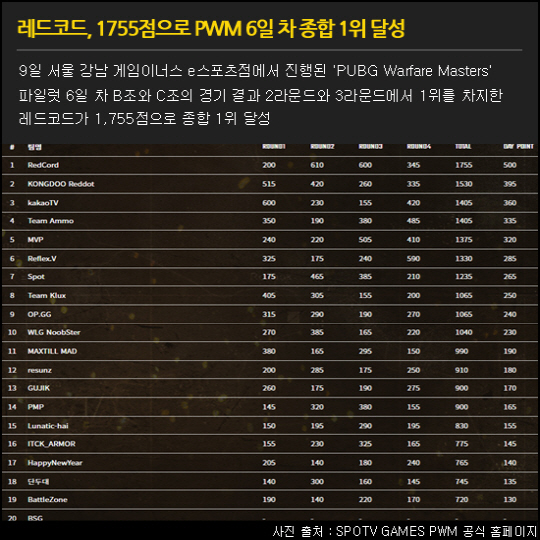
Task: Click the kakaoTV team name
Action: (43, 203)
